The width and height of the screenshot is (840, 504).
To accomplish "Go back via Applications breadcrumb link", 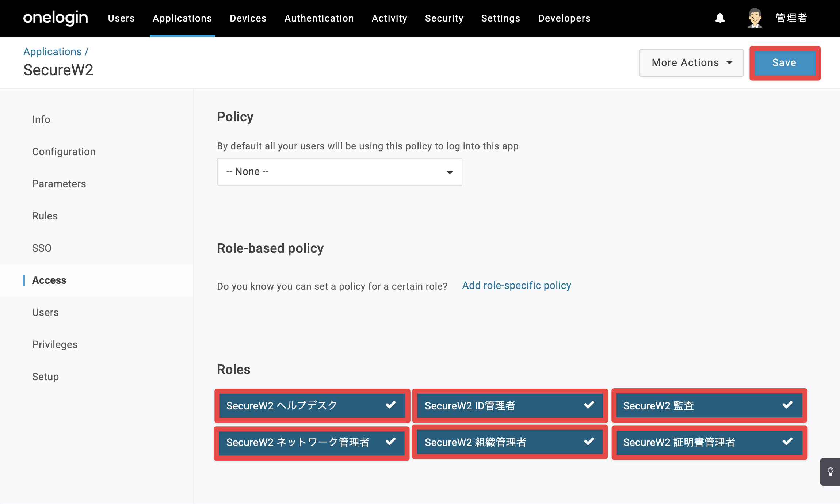I will click(53, 51).
